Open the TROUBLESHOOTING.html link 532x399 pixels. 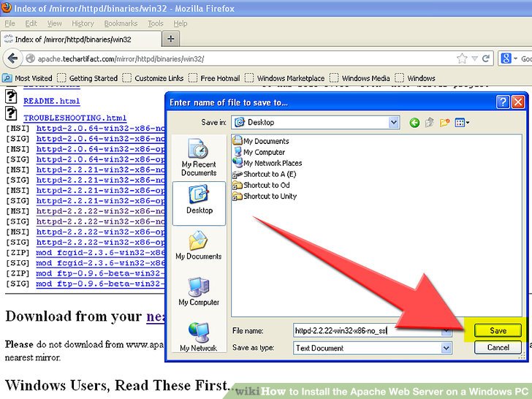tap(75, 118)
